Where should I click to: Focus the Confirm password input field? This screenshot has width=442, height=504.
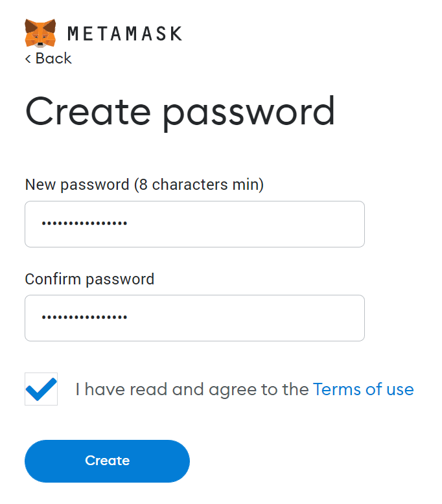tap(194, 318)
